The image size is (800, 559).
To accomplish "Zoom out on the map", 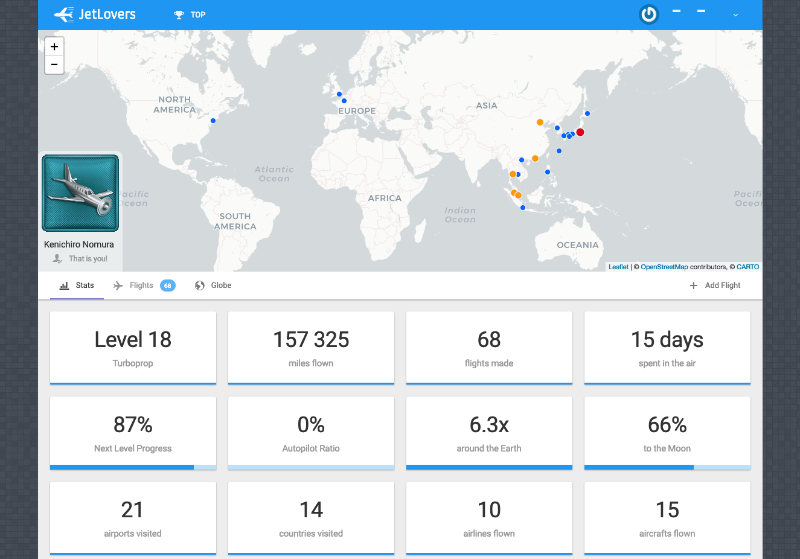I will coord(55,65).
